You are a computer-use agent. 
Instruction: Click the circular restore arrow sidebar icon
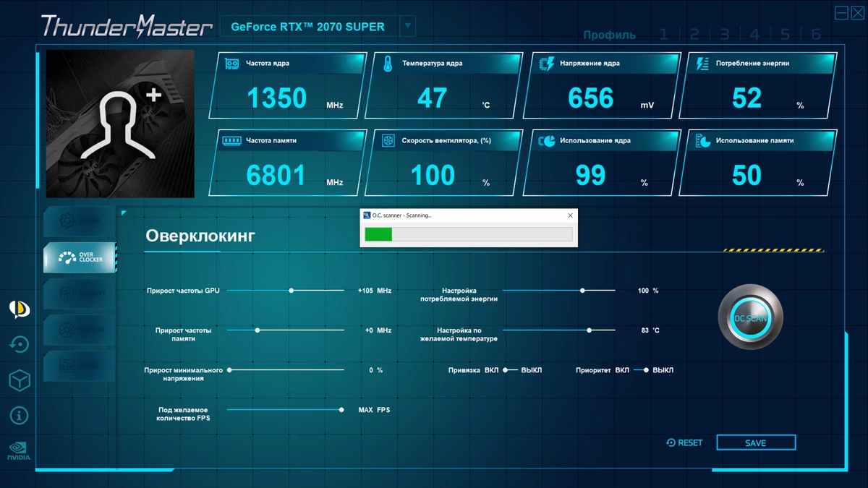click(19, 345)
